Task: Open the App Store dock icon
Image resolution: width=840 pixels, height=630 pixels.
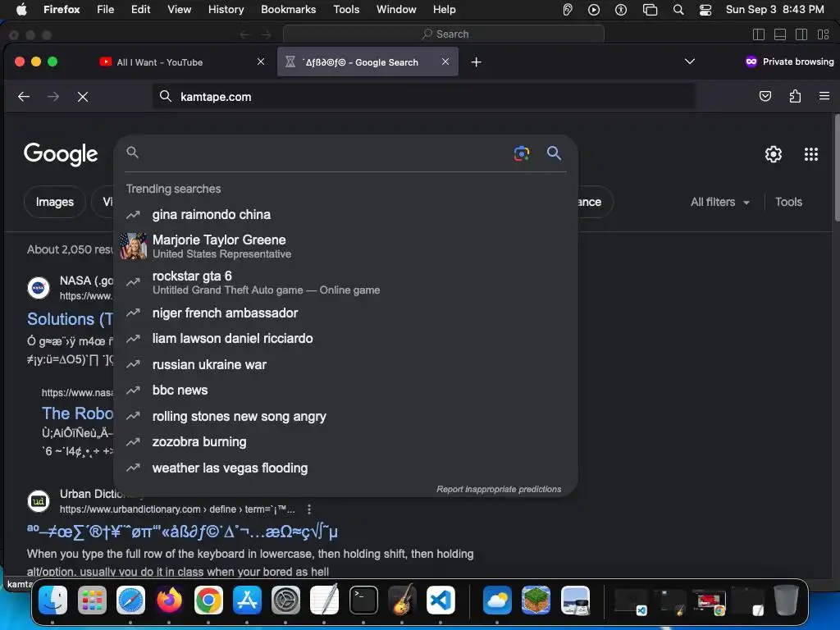Action: pyautogui.click(x=247, y=600)
